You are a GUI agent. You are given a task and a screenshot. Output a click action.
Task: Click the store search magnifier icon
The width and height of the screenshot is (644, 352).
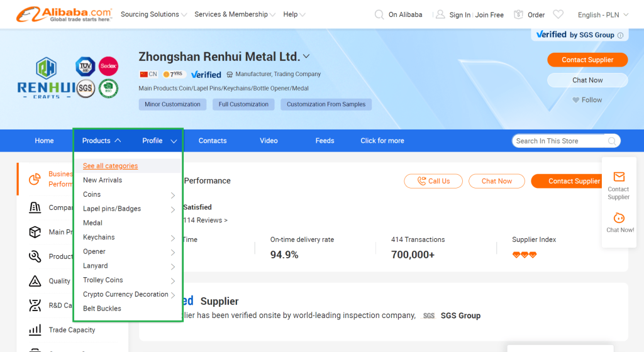click(612, 141)
